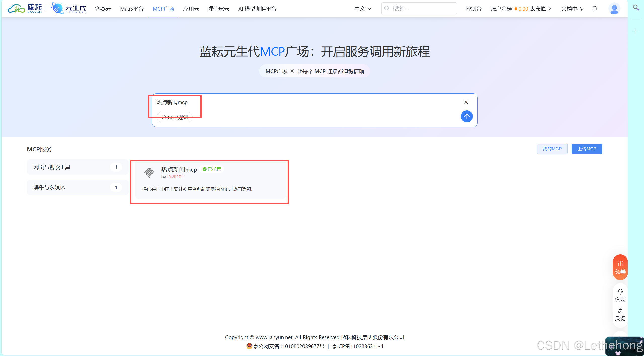Open the 中文 language dropdown
The image size is (644, 356).
(x=362, y=8)
